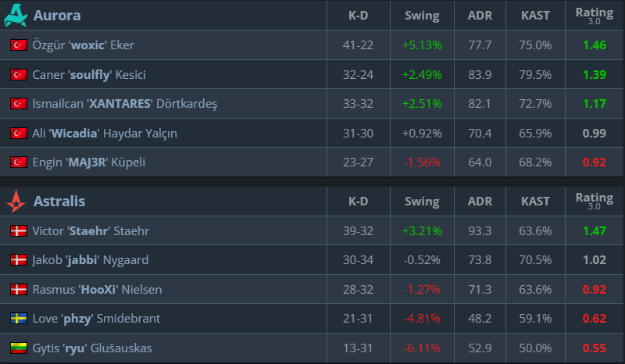This screenshot has width=625, height=364.
Task: Open Engin 'MAJ3R' Küpeli's profile
Action: [89, 162]
